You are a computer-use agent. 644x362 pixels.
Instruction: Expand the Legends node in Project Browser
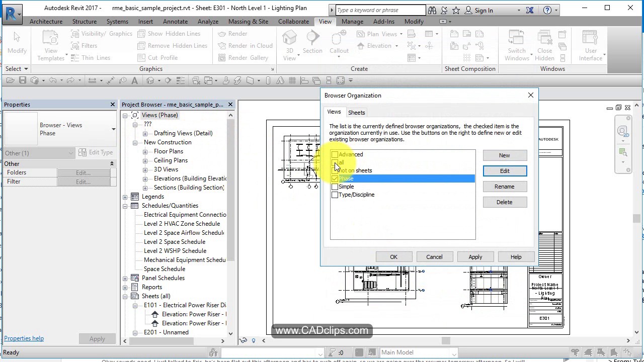point(125,197)
